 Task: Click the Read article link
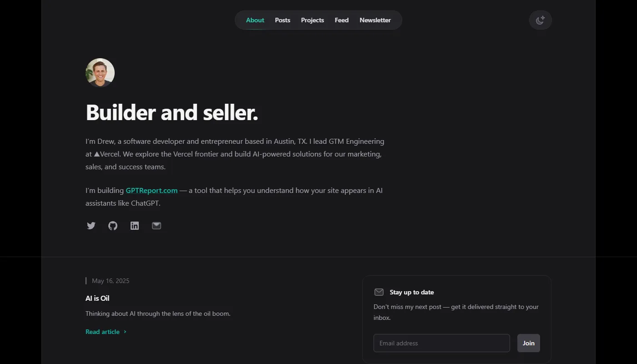pyautogui.click(x=102, y=332)
